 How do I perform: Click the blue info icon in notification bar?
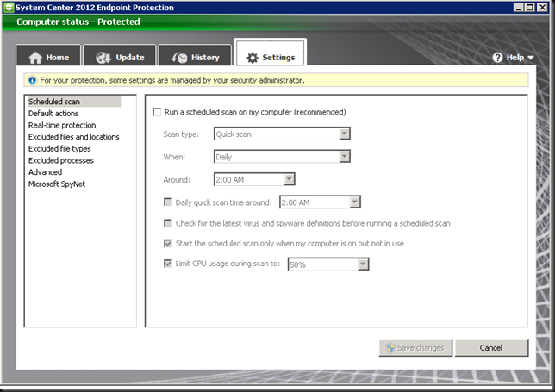pos(32,80)
